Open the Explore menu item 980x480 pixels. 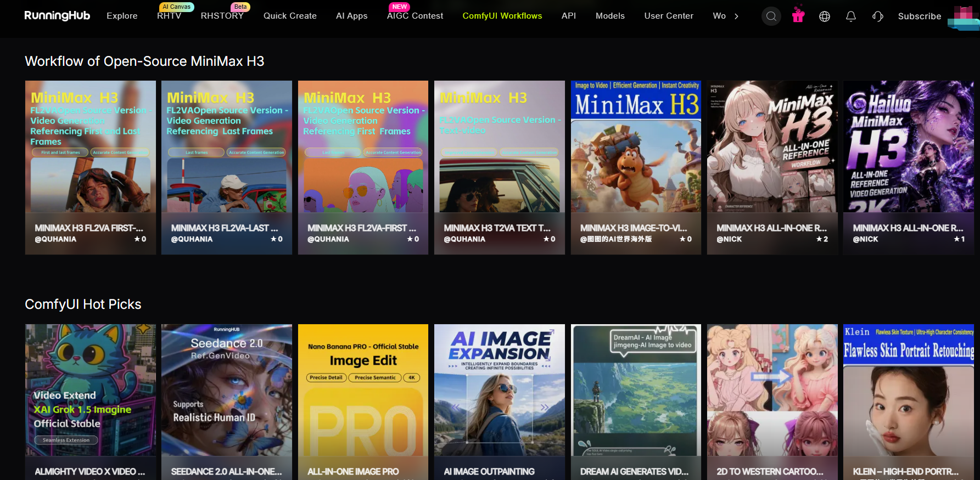pos(122,16)
